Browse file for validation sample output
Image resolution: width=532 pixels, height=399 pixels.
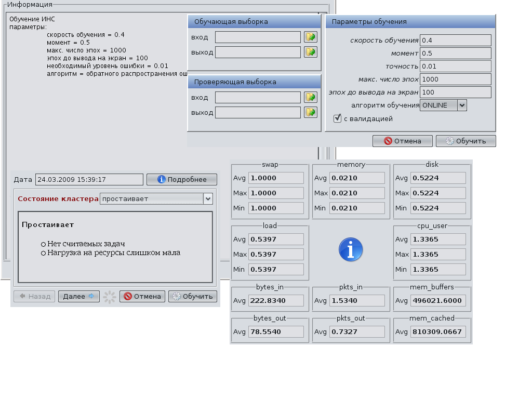[311, 112]
